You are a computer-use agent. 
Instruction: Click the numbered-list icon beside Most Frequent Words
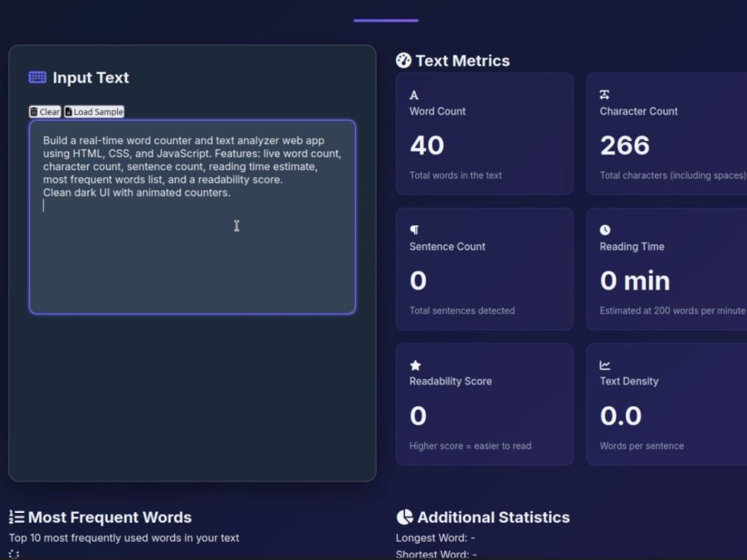(x=16, y=517)
